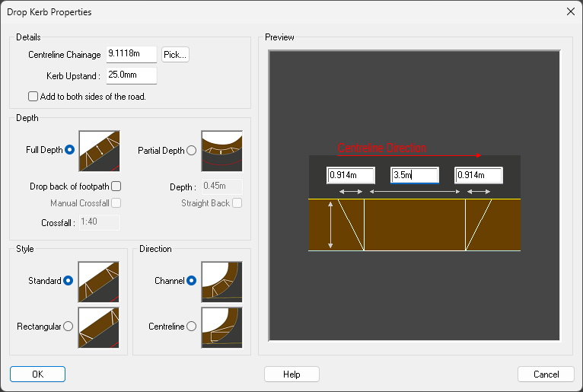Select the Full Depth radio button

[x=70, y=150]
